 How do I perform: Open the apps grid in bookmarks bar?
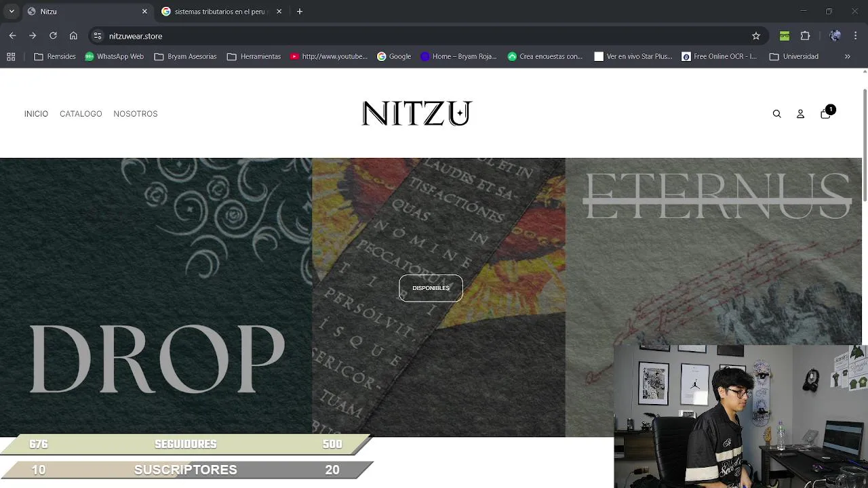(11, 56)
